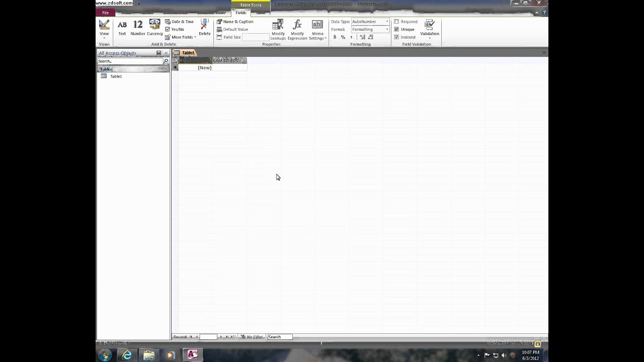Toggle the Unique checkbox

pyautogui.click(x=396, y=29)
